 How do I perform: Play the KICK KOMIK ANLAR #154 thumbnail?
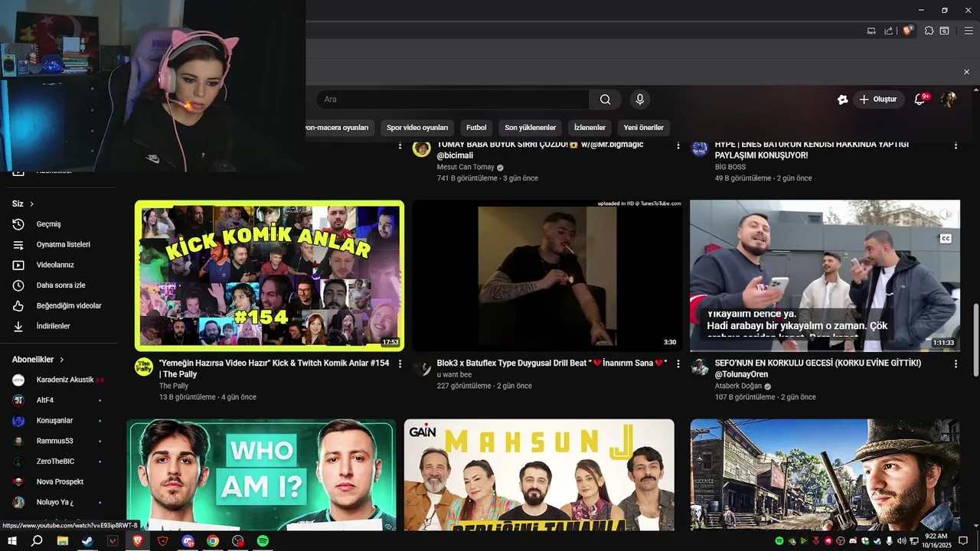tap(269, 275)
